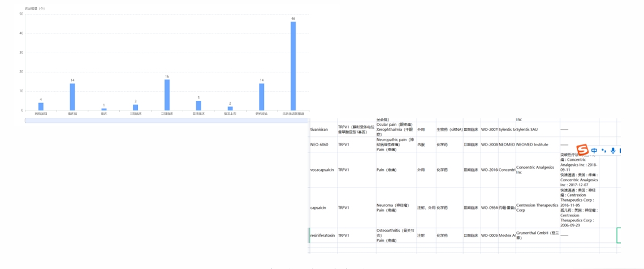This screenshot has height=269, width=644.
Task: Select the '生物药 (siRNA)' cell
Action: pos(449,129)
